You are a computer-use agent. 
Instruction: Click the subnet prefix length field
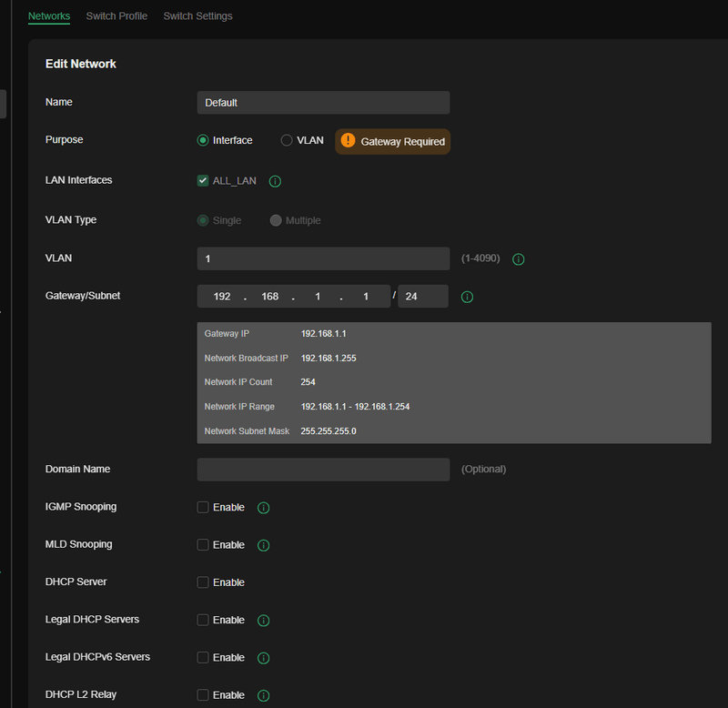point(422,297)
